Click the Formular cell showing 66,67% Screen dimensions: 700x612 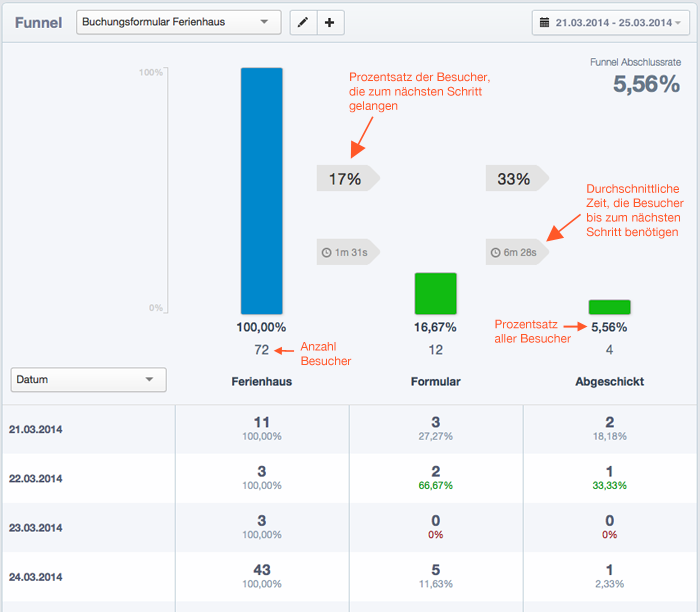click(436, 478)
